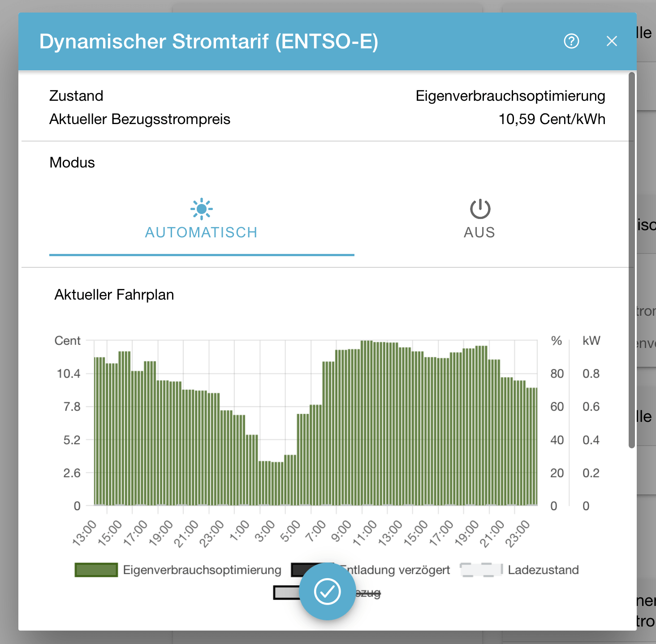
Task: Click the Aktueller Fahrplan heading
Action: pyautogui.click(x=114, y=295)
